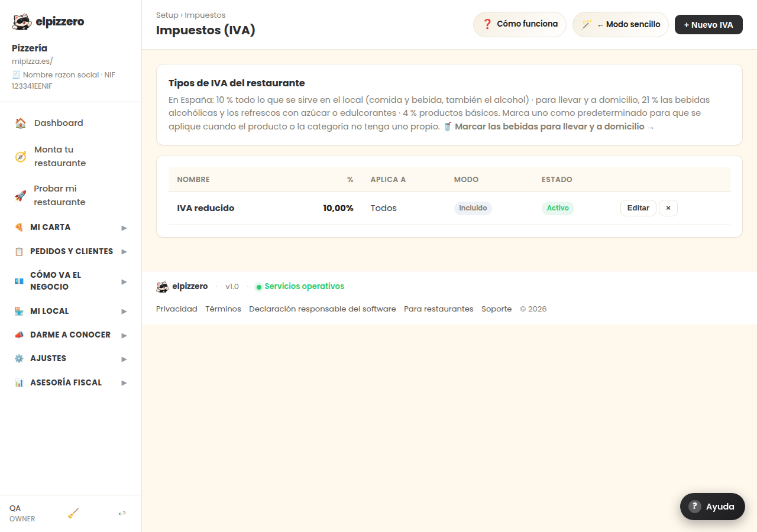Click the bar chart icon for Asesoría Fiscal
Image resolution: width=757 pixels, height=532 pixels.
point(19,382)
